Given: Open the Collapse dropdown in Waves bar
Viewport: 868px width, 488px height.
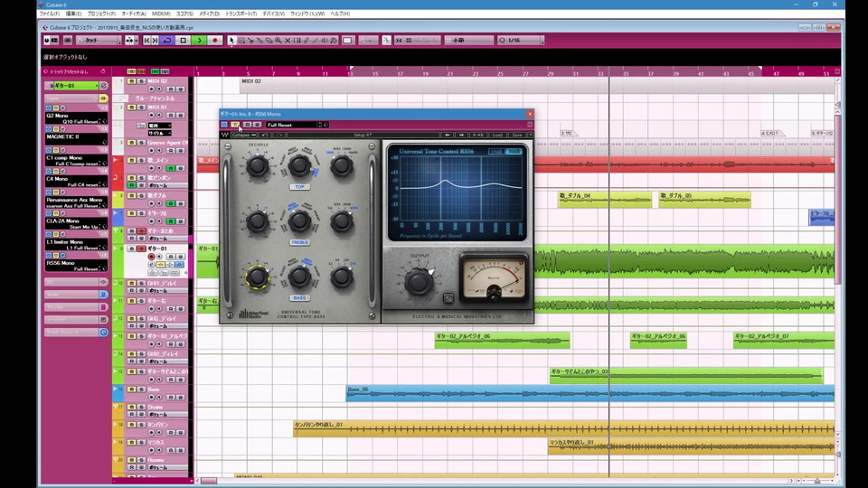Looking at the screenshot, I should tap(243, 135).
